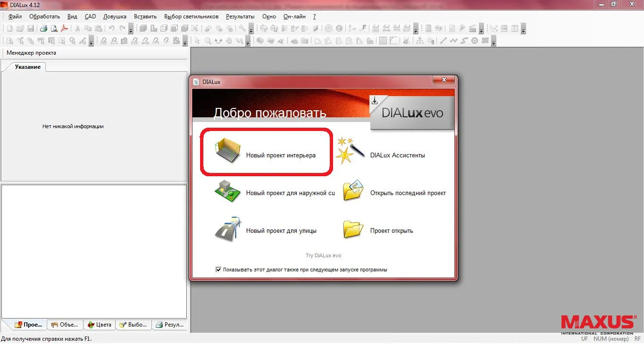Click the Try DIALux evo link
Viewport: 644px width, 344px height.
tap(323, 255)
